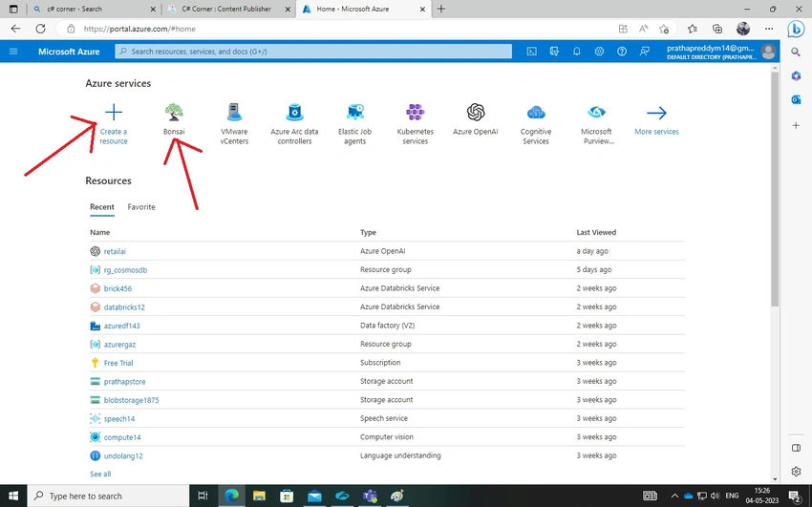
Task: Open azuredf143 data factory
Action: (x=121, y=326)
